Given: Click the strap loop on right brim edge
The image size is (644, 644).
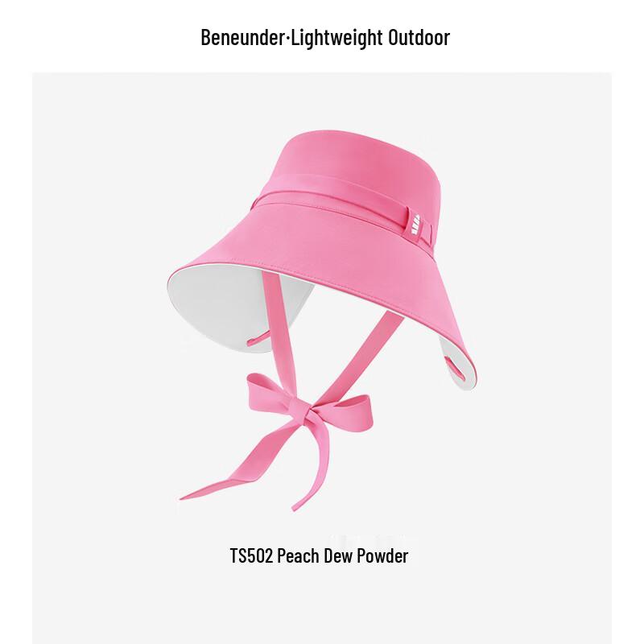Looking at the screenshot, I should [454, 367].
